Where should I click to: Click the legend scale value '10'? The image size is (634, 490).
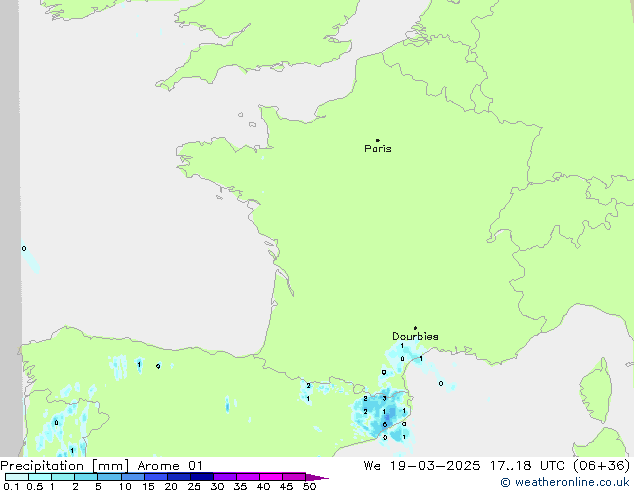pyautogui.click(x=125, y=486)
